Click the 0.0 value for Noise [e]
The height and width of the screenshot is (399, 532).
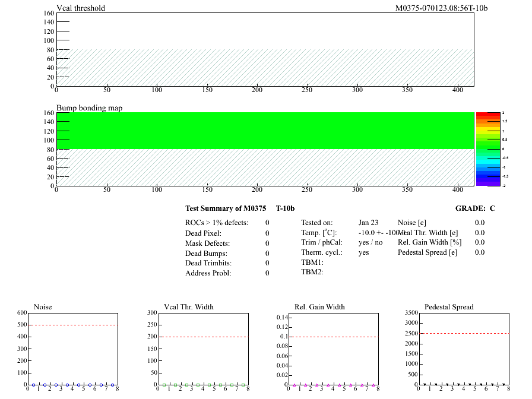coord(480,223)
